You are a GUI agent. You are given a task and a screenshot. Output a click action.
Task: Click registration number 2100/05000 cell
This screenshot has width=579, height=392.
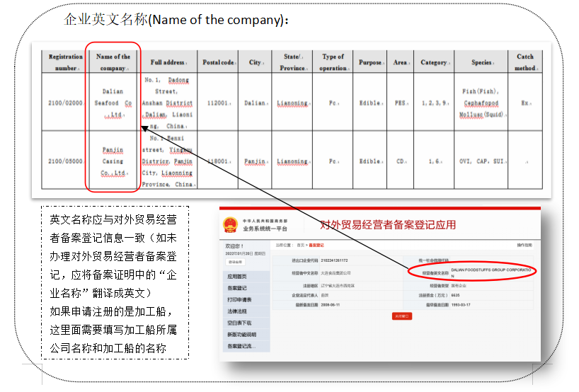coord(65,161)
